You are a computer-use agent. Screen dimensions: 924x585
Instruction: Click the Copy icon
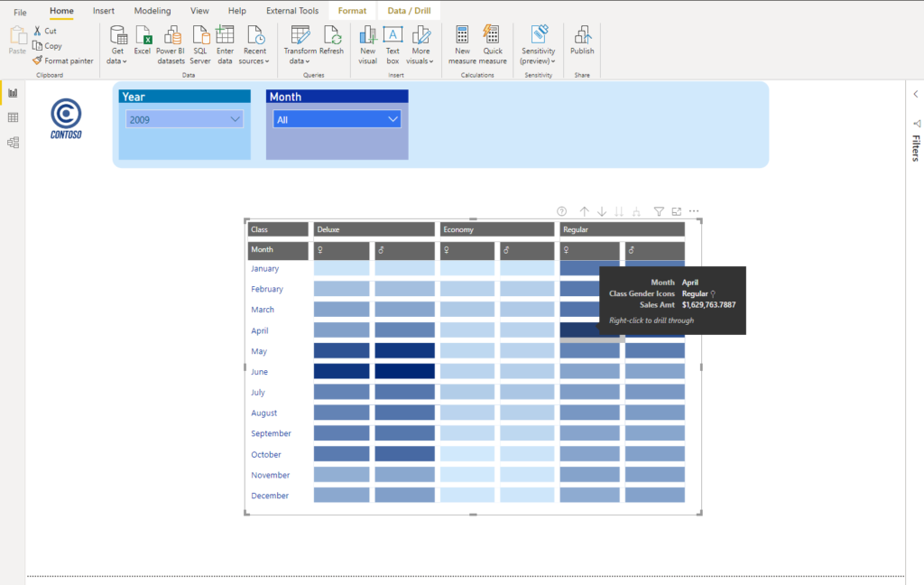37,45
